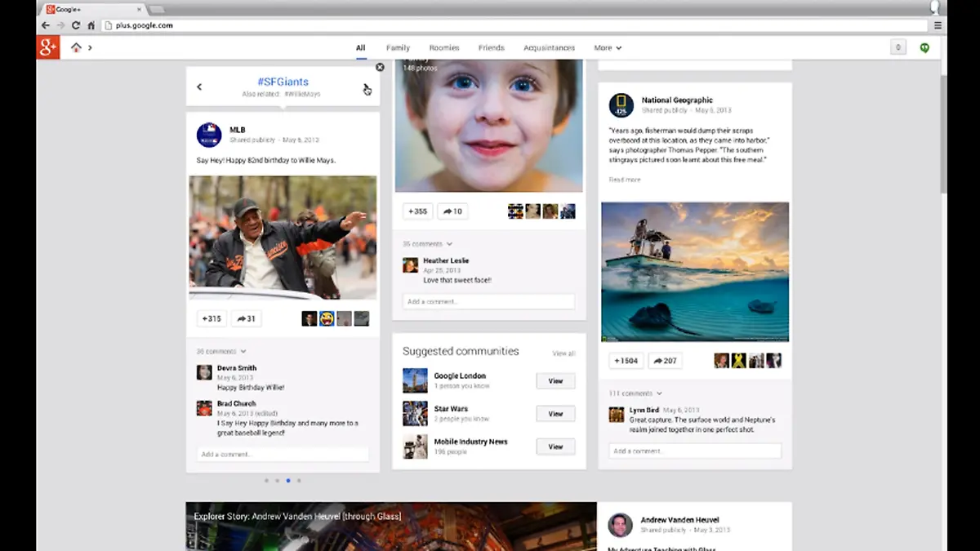Viewport: 980px width, 551px height.
Task: Toggle +1 on National Geographic post
Action: (x=626, y=360)
